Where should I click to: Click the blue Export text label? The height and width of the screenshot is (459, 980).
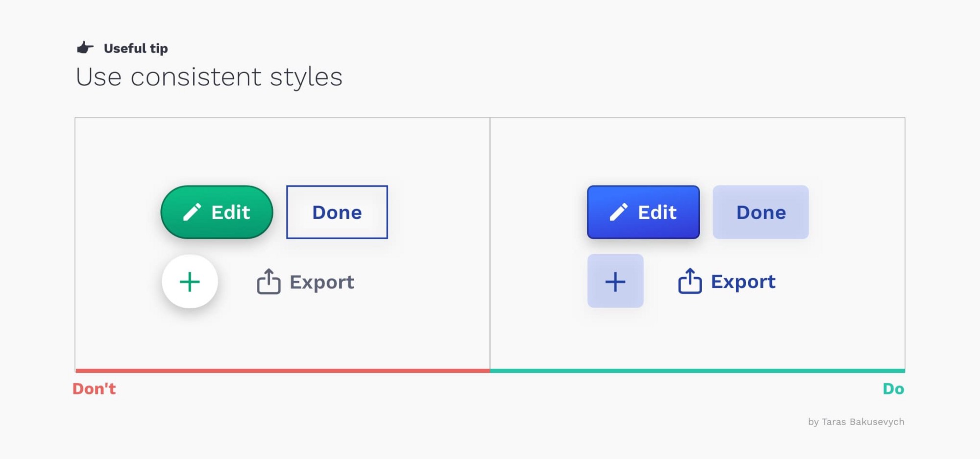click(x=743, y=282)
